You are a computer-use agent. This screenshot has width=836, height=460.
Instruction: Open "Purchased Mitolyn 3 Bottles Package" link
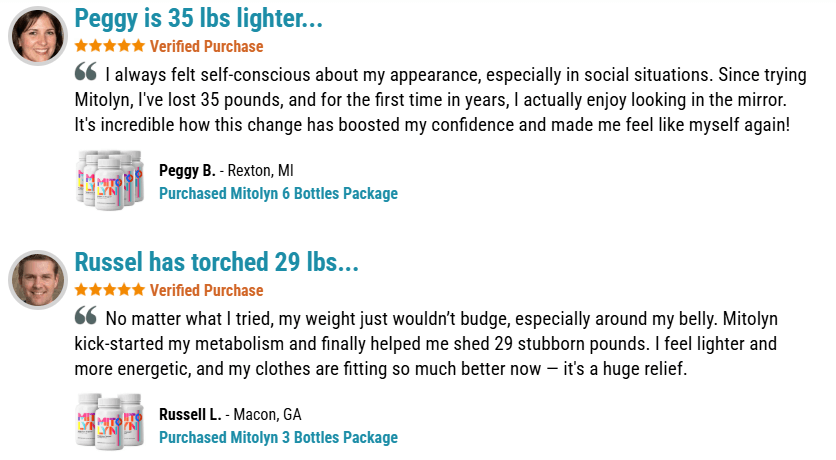click(x=278, y=438)
